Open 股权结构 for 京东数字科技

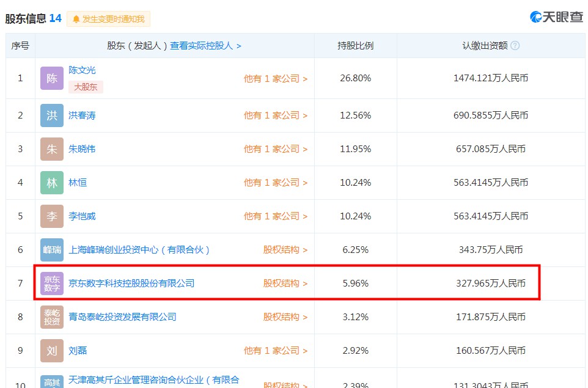click(285, 284)
